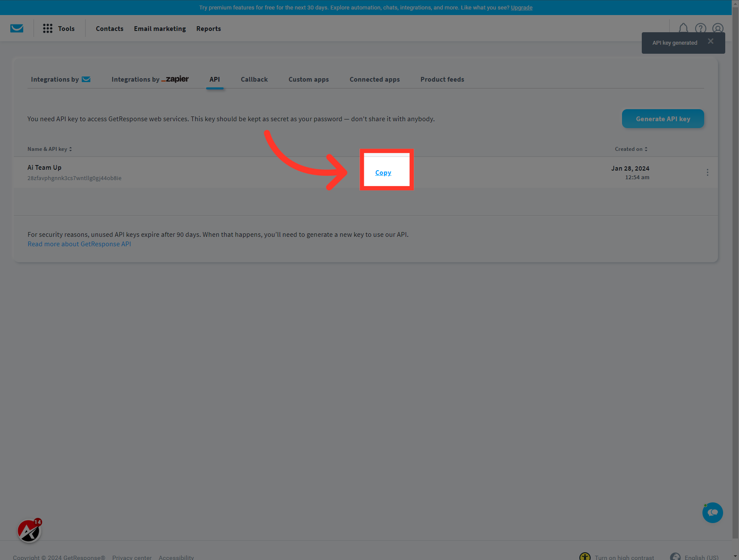739x560 pixels.
Task: Open English (US) language selector
Action: point(702,557)
